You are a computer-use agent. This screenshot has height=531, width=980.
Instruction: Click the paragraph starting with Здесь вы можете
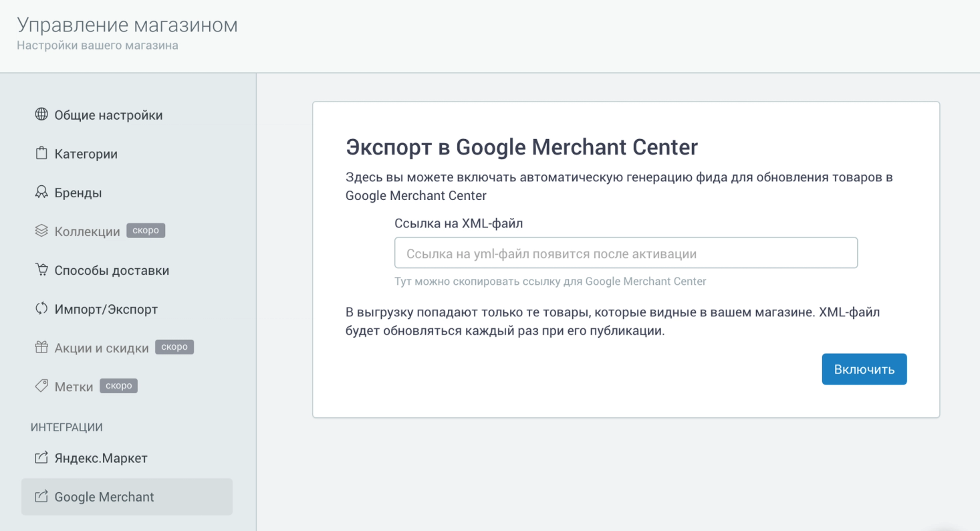point(620,187)
